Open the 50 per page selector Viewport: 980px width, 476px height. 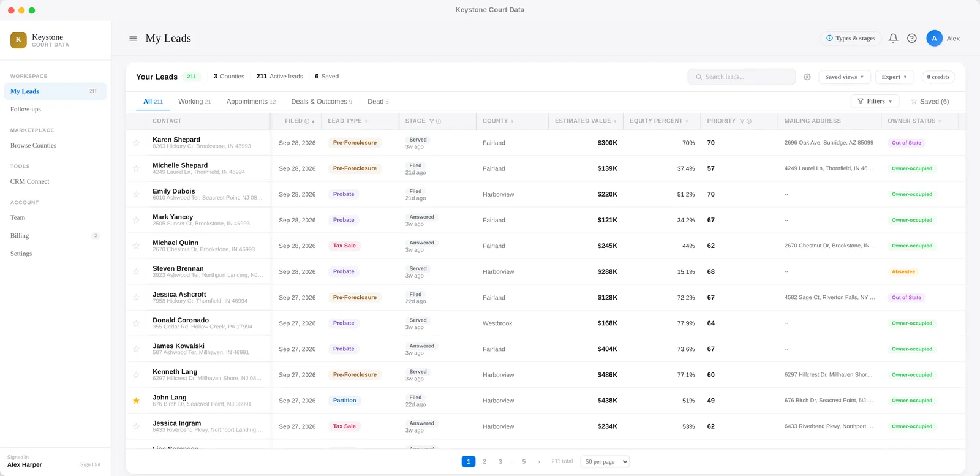(606, 462)
